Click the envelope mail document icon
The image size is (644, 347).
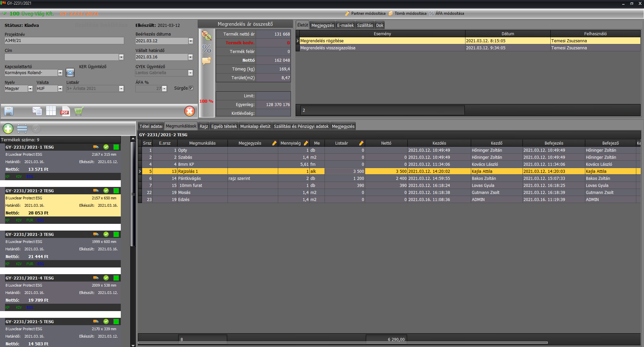(x=37, y=111)
